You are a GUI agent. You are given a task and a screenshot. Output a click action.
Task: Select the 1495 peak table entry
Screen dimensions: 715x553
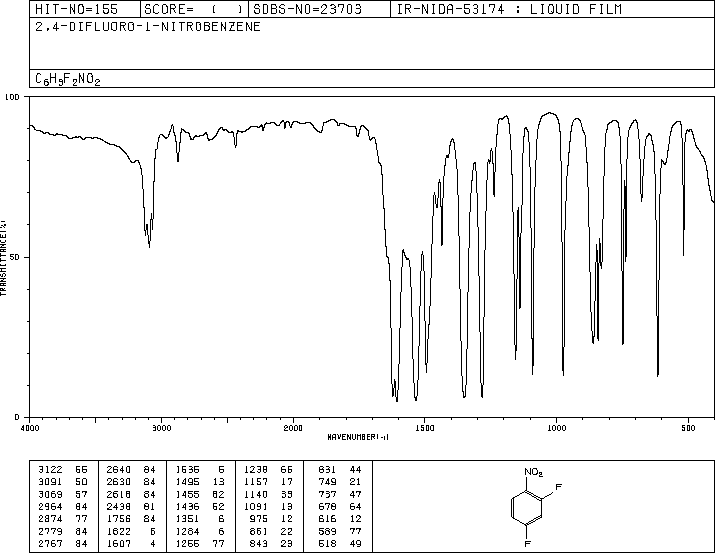(x=200, y=482)
